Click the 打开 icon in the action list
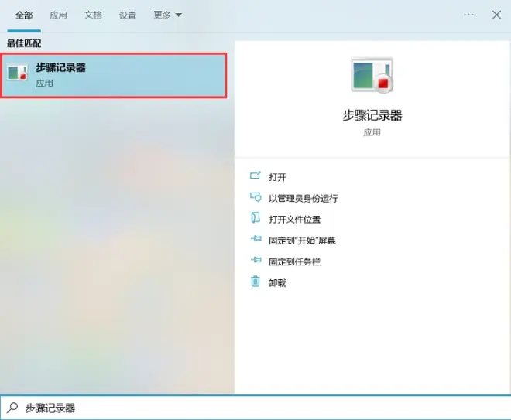Screen dimensions: 511x420 point(256,177)
